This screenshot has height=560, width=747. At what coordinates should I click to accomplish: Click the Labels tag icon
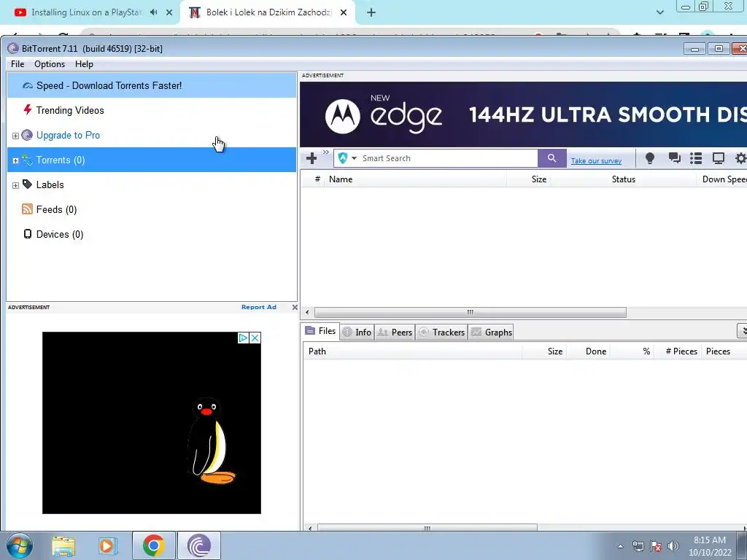pyautogui.click(x=28, y=184)
